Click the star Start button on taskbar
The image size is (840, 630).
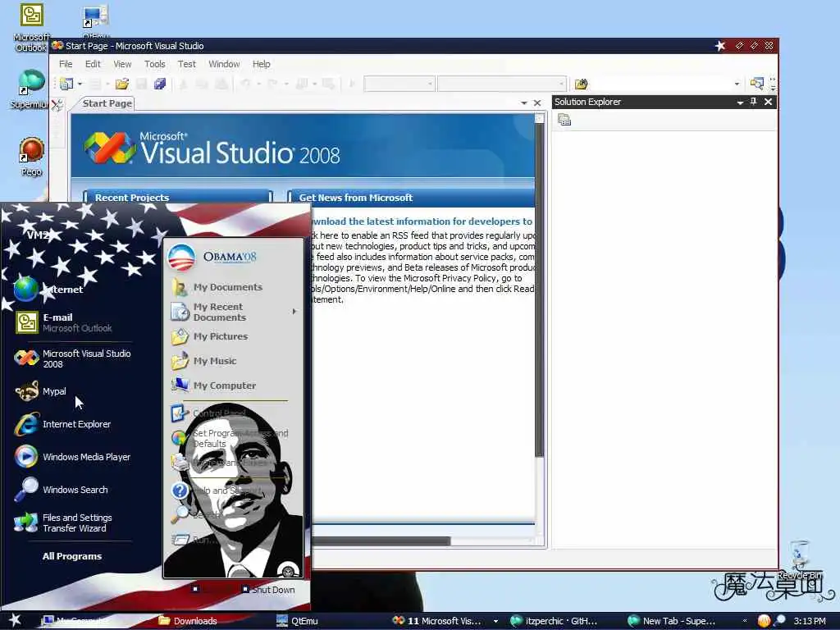pos(15,620)
